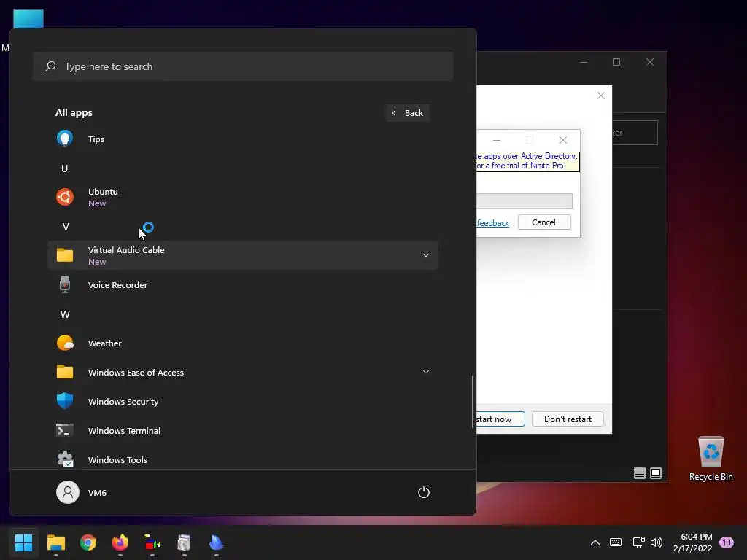Open the touch keyboard tray icon
The height and width of the screenshot is (560, 747).
pyautogui.click(x=616, y=542)
